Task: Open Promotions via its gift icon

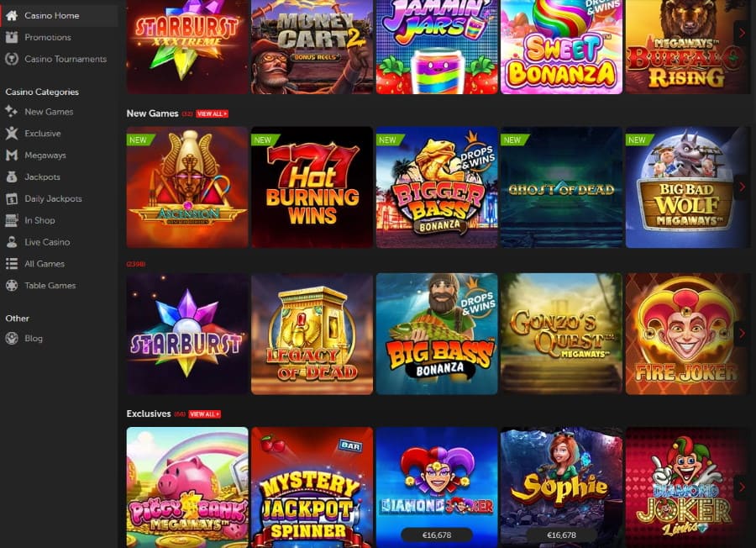Action: pyautogui.click(x=12, y=37)
